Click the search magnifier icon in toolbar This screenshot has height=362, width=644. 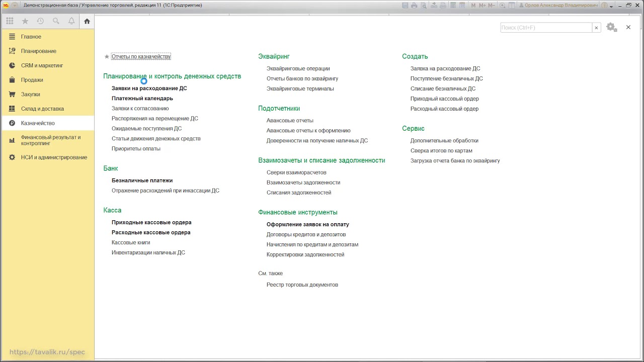point(56,21)
